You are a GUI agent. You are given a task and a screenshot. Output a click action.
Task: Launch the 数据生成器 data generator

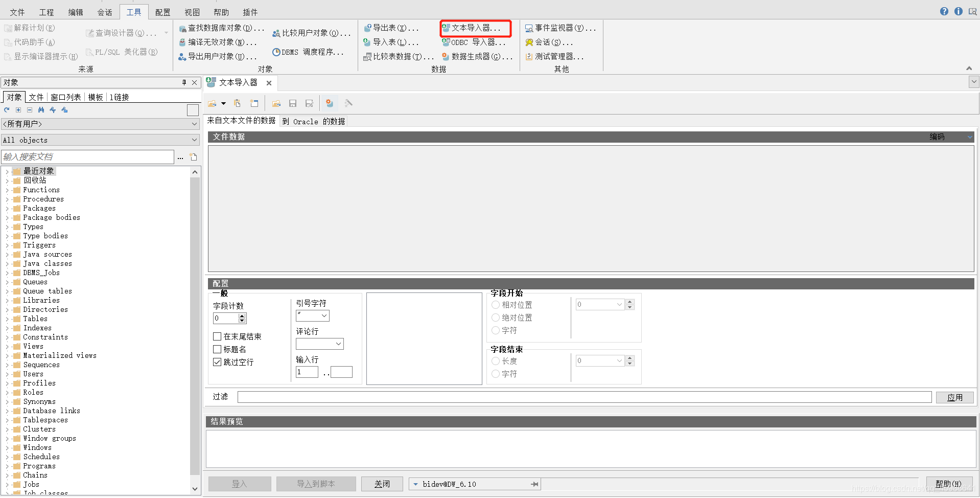477,57
